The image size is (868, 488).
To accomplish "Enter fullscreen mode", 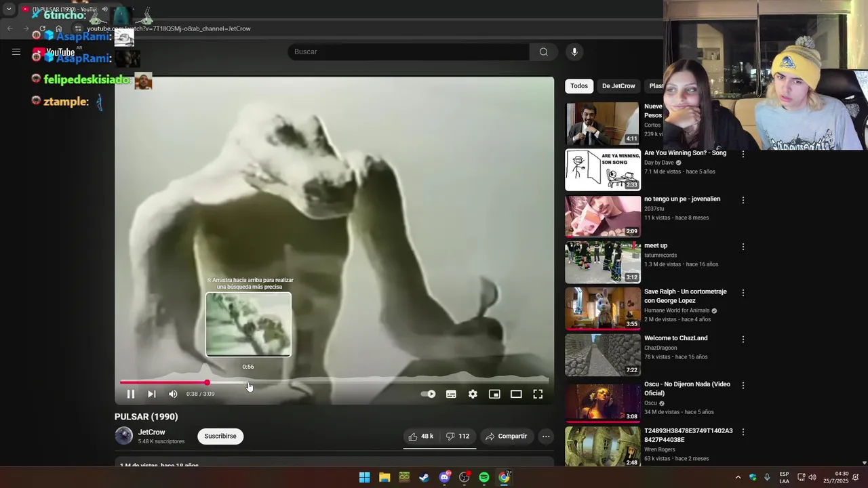I will 538,394.
